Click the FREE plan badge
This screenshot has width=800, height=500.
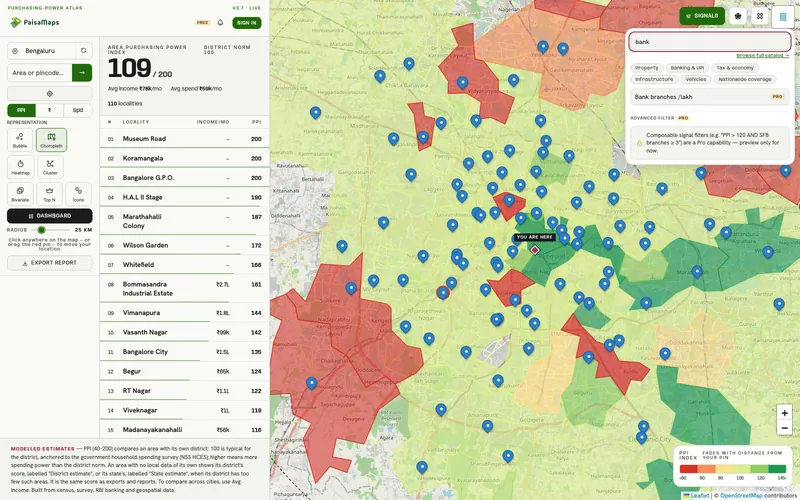(203, 22)
